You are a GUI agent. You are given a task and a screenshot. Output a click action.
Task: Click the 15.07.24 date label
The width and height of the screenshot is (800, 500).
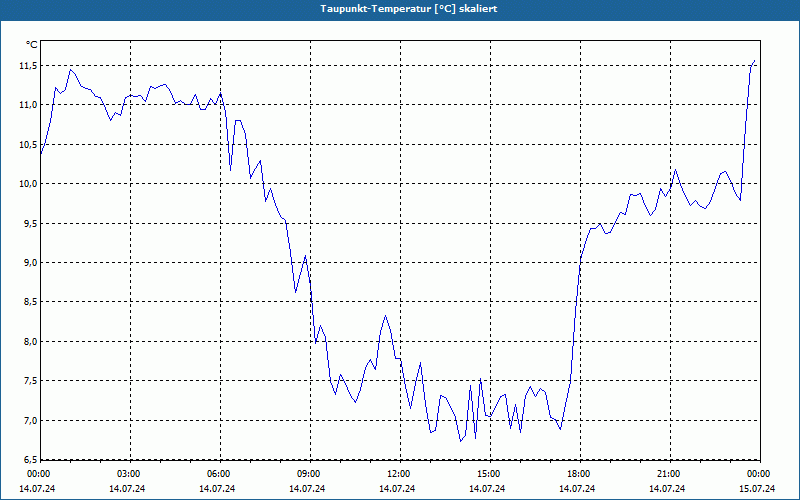(x=757, y=488)
